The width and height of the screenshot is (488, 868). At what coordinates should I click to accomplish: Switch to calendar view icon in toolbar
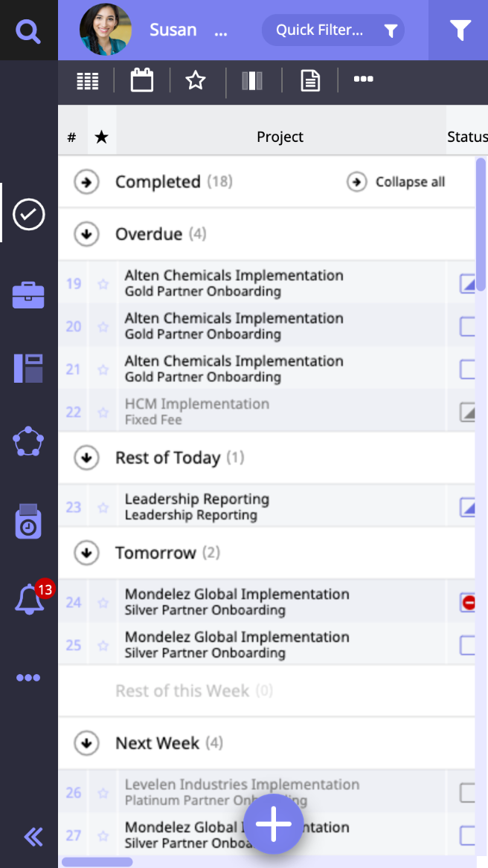(141, 80)
